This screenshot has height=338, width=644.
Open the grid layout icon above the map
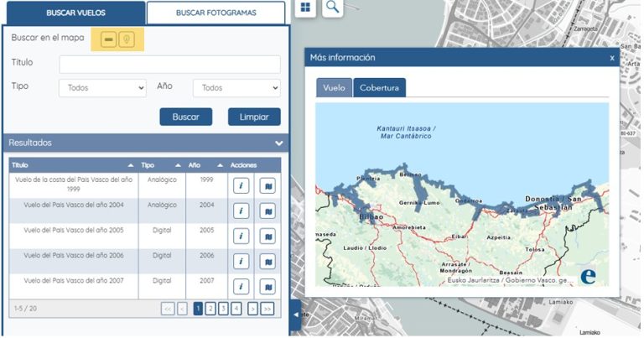click(305, 8)
